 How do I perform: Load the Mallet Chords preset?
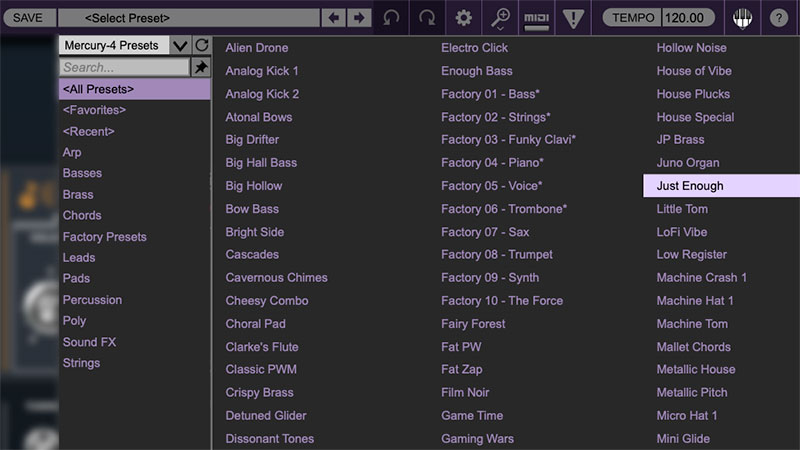click(x=693, y=347)
